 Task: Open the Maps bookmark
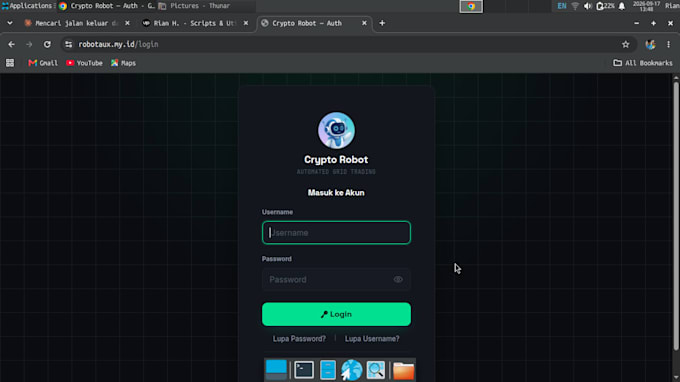click(x=123, y=63)
